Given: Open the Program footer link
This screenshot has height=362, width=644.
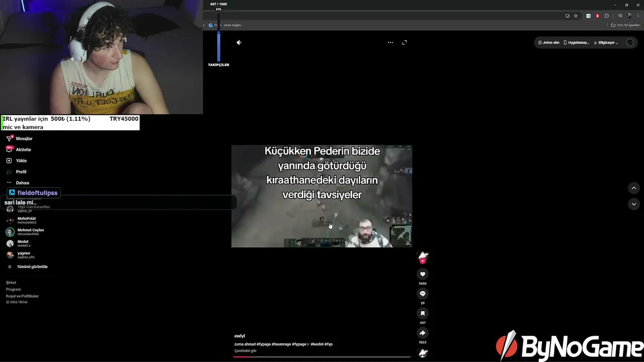Looking at the screenshot, I should [14, 290].
